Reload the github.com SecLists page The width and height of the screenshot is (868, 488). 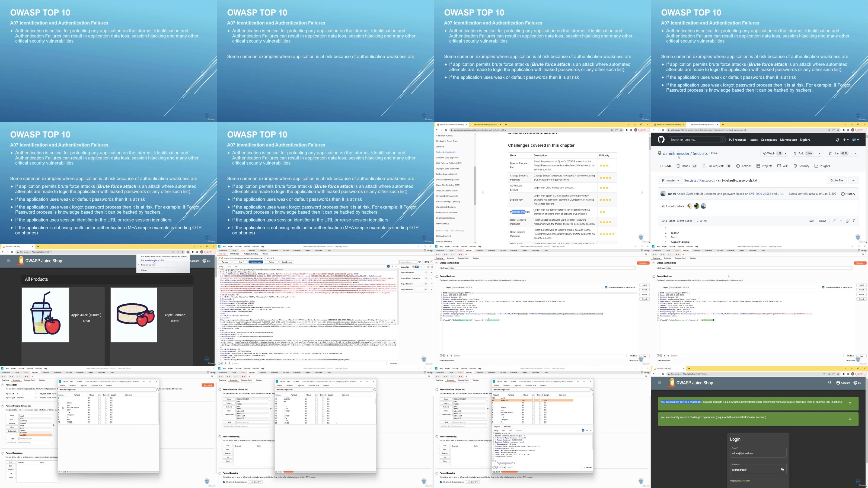[x=663, y=130]
